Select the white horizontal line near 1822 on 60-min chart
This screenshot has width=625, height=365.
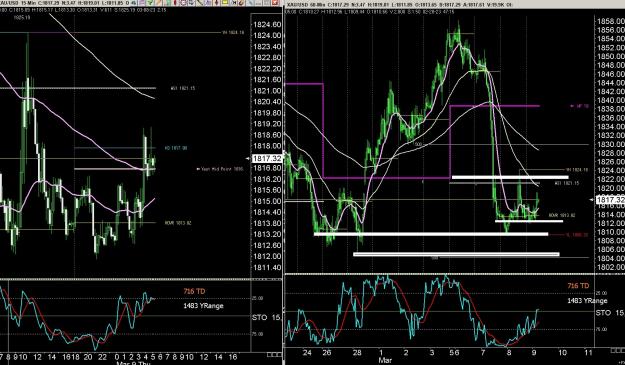click(x=510, y=177)
